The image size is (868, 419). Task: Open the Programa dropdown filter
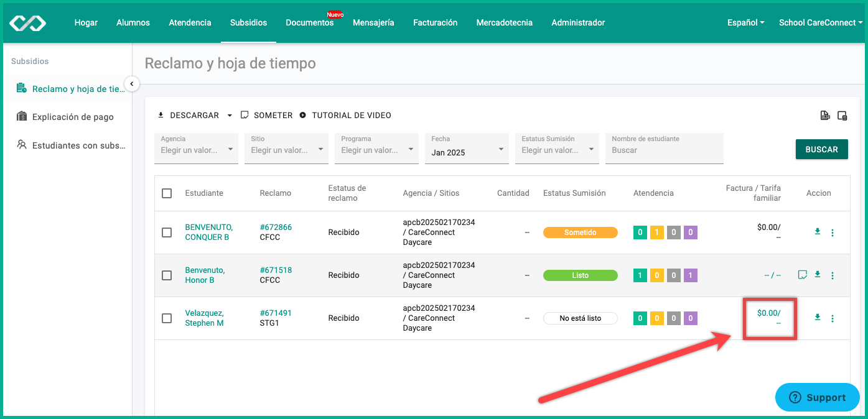(376, 149)
